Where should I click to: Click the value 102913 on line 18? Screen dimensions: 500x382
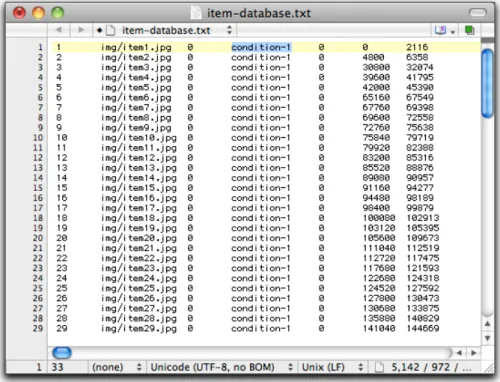[x=423, y=218]
